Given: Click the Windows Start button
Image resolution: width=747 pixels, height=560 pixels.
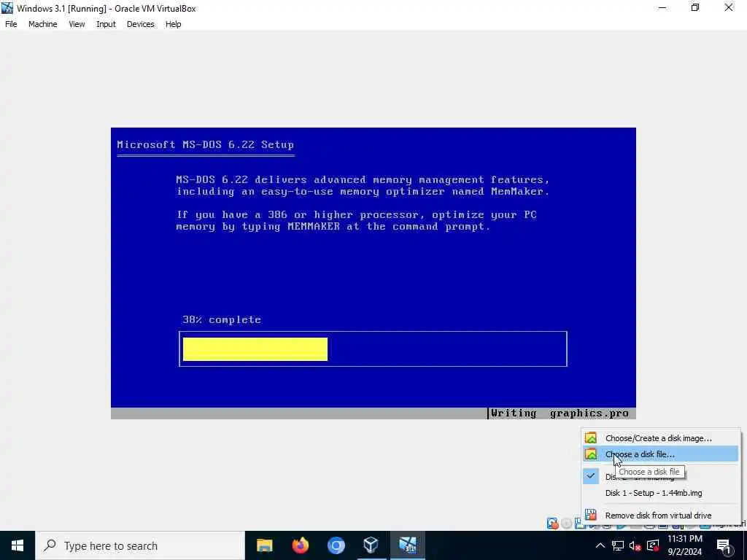Looking at the screenshot, I should [18, 545].
